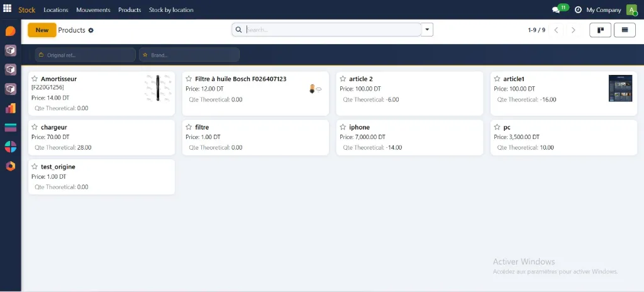Star the Amortisseur product as favorite
Screen dimensions: 644x292
pyautogui.click(x=35, y=79)
